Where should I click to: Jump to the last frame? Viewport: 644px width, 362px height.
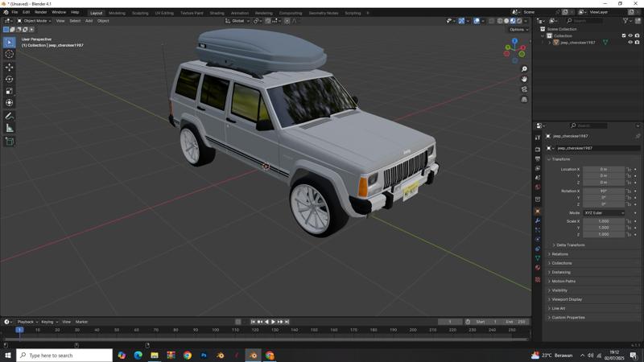[x=287, y=322]
